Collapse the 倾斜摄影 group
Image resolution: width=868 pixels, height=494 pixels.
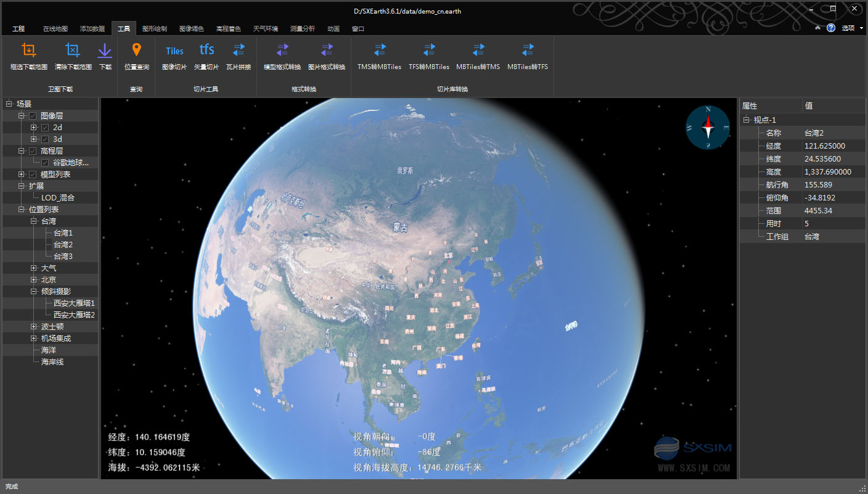[34, 291]
